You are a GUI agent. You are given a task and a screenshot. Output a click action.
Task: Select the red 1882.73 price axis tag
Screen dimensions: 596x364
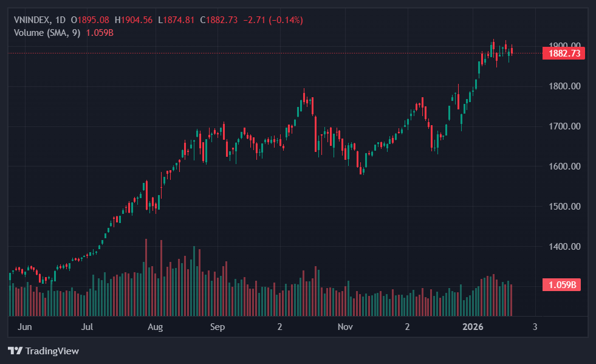[564, 53]
